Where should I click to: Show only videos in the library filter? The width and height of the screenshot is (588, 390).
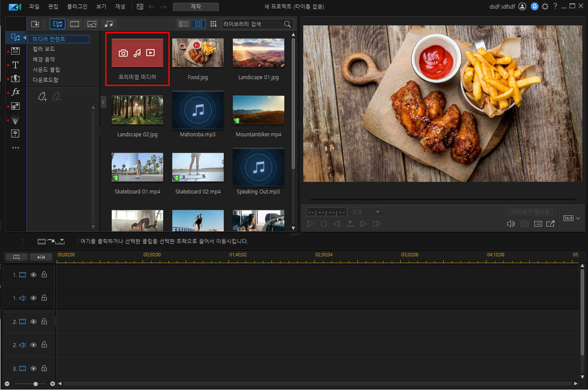[x=75, y=24]
